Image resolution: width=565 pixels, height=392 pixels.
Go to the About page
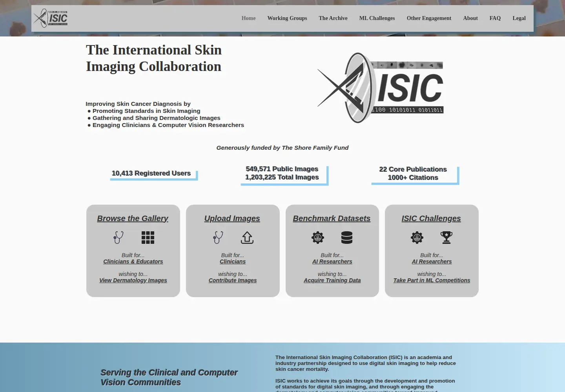(470, 18)
